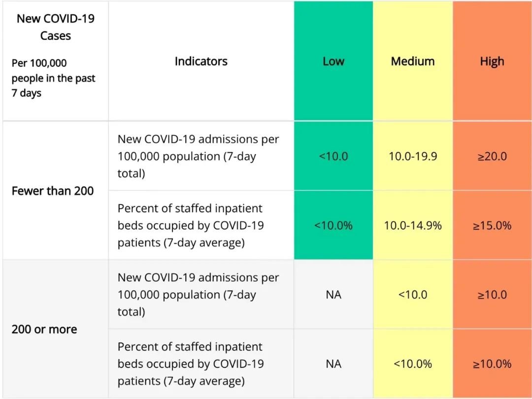Screen dimensions: 532x399
Task: Select the Per 100,000 people subtitle text
Action: (53, 78)
